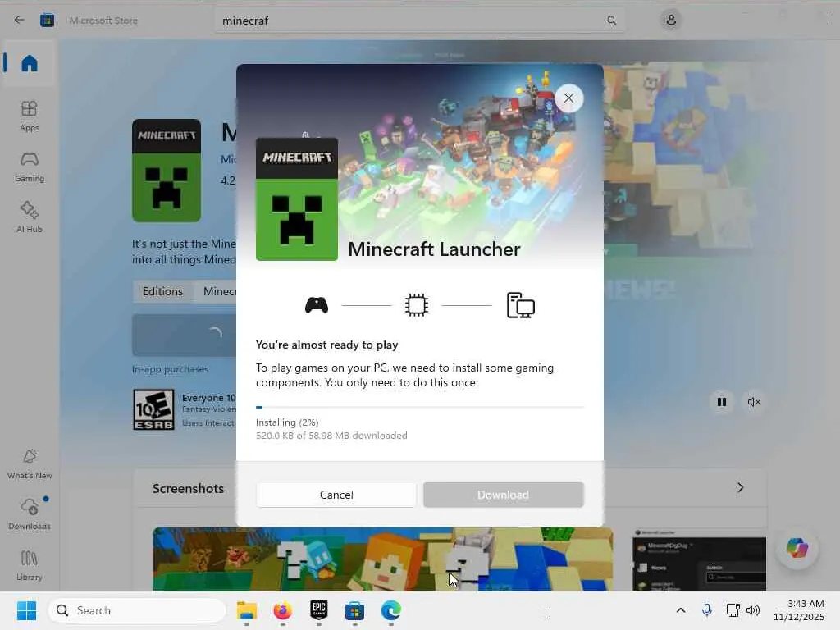
Task: Click the PC devices step icon
Action: click(521, 305)
